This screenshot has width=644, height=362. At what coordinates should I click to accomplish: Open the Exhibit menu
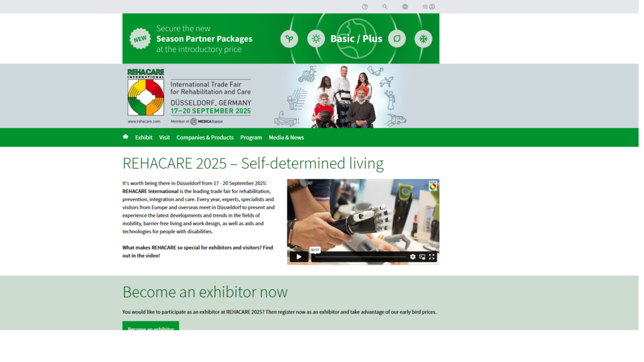pos(144,138)
